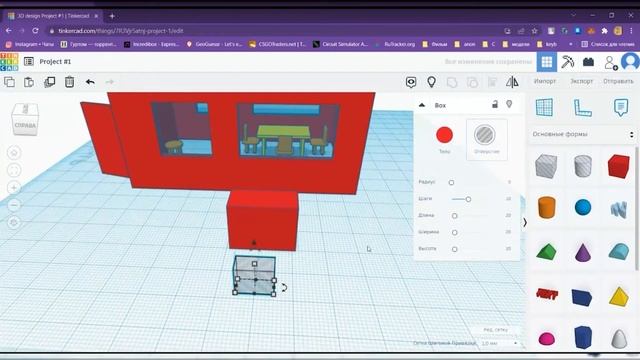Click the Mirror tool icon
The image size is (640, 360).
512,82
